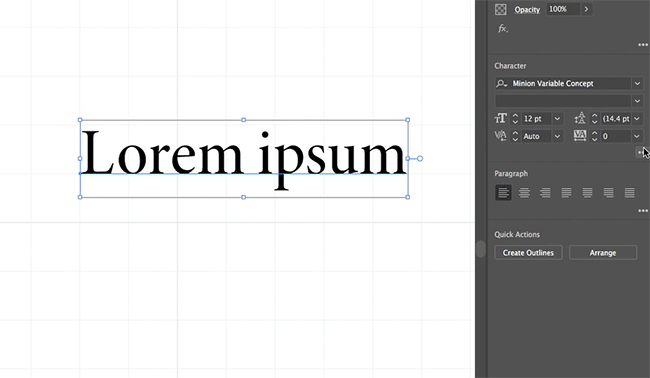
Task: Click the Character section heading
Action: [510, 66]
